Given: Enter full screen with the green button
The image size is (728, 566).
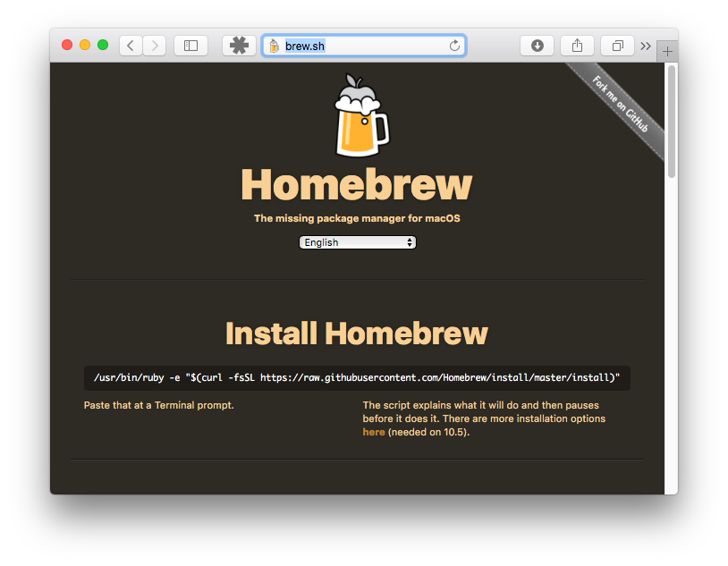Looking at the screenshot, I should 103,45.
